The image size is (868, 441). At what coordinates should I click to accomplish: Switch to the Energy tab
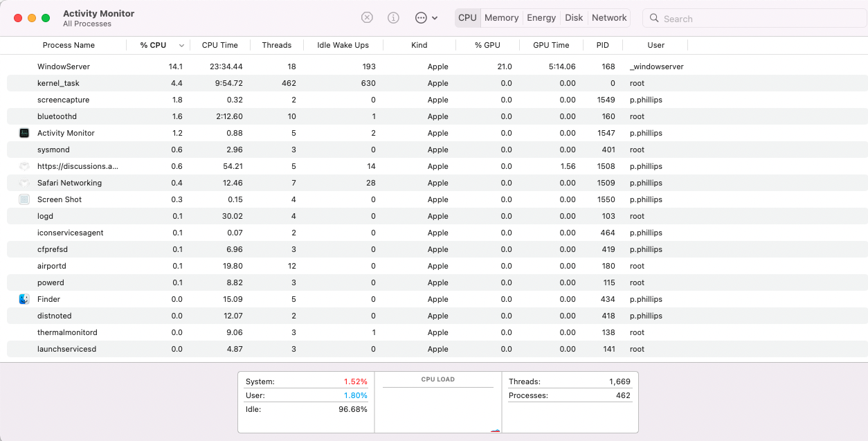pyautogui.click(x=541, y=18)
